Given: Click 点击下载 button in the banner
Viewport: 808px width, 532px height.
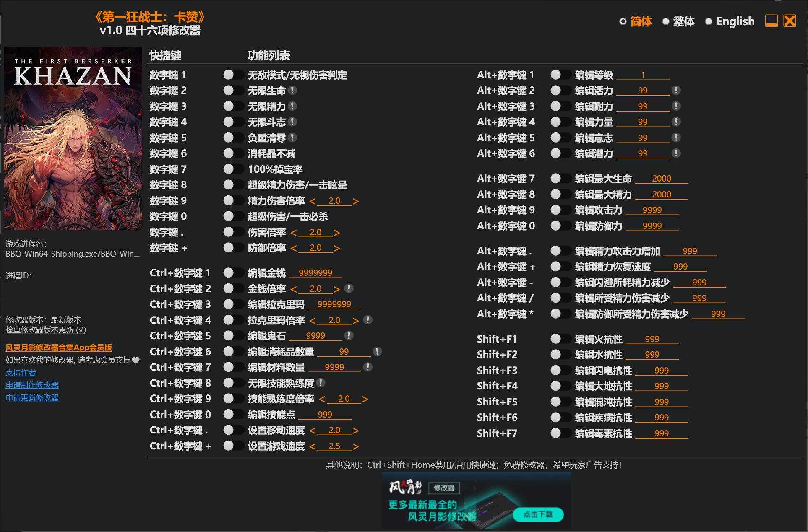Looking at the screenshot, I should [x=538, y=514].
